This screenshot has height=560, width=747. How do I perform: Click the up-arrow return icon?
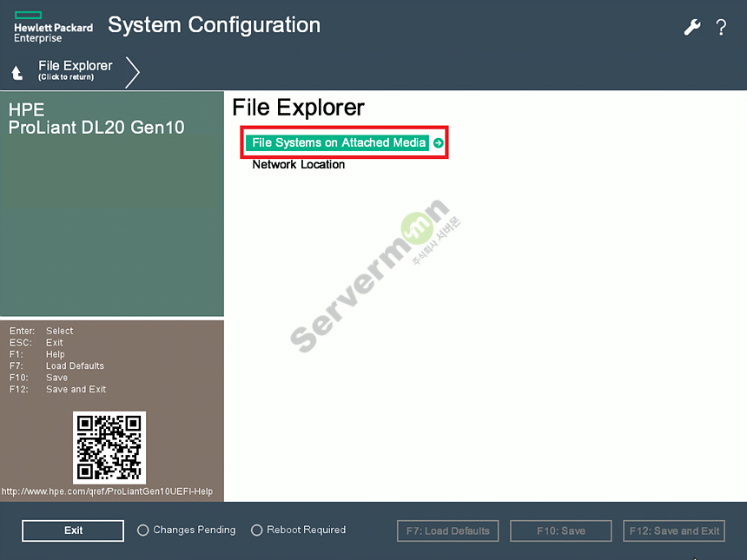point(17,73)
